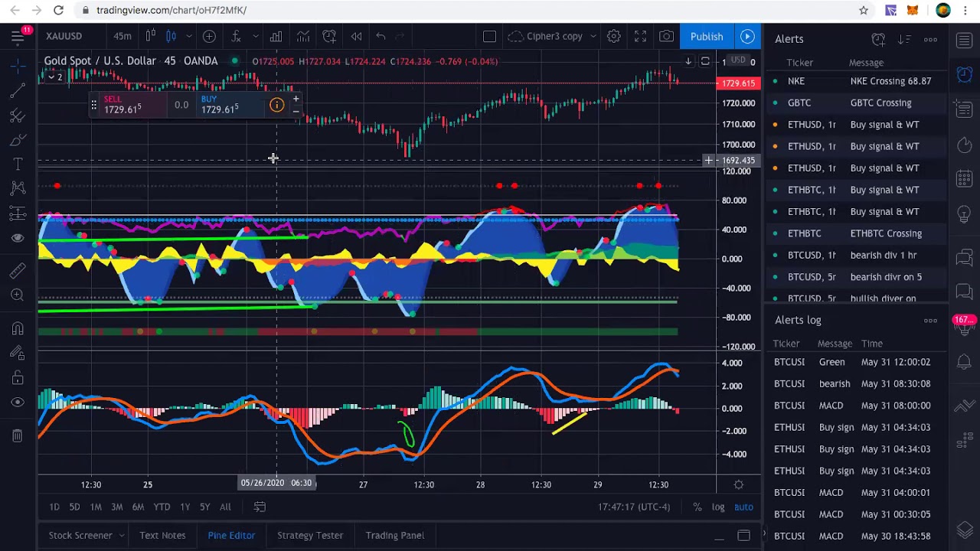Open the chart patterns tool

tap(18, 188)
